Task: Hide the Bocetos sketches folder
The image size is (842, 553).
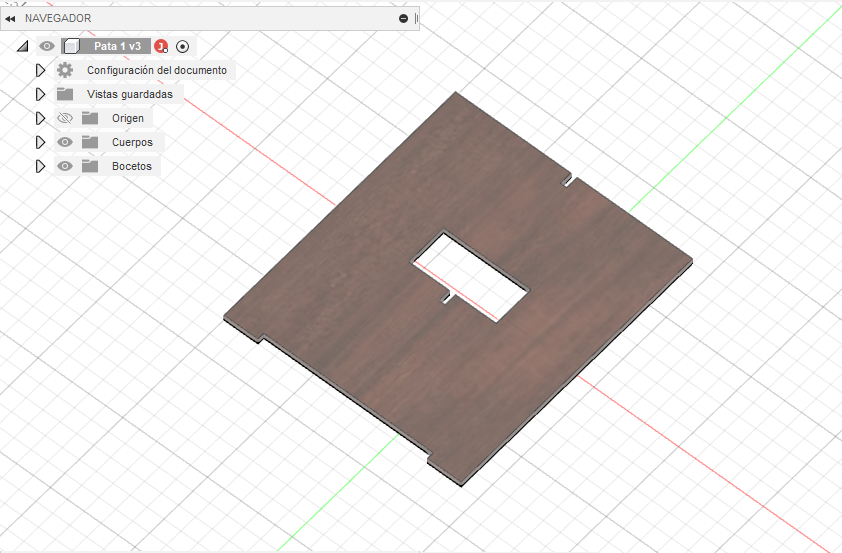Action: 65,166
